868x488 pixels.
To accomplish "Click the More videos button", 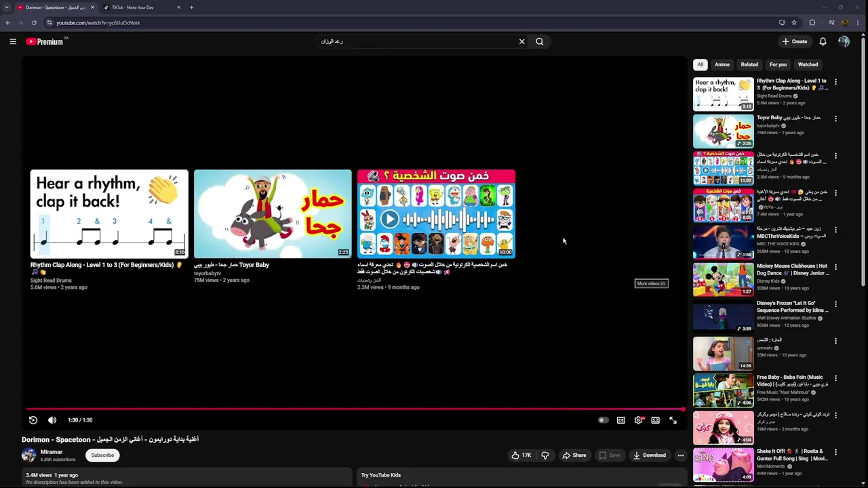I will [x=651, y=283].
